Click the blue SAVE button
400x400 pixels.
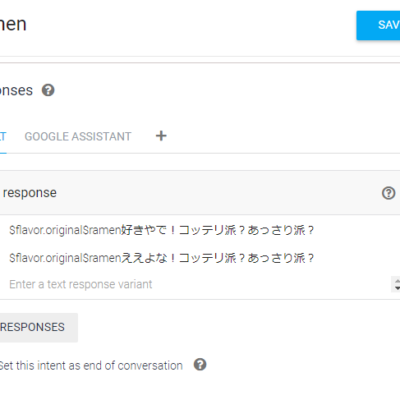click(378, 25)
